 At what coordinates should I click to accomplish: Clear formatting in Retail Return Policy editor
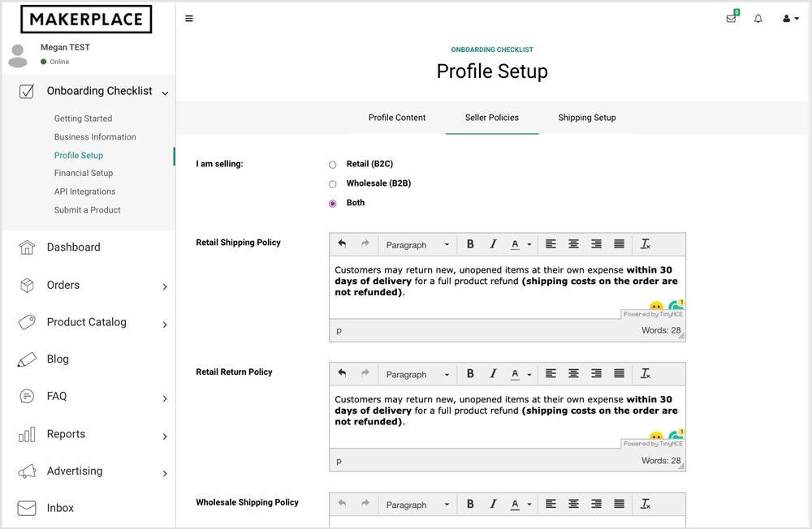tap(646, 373)
